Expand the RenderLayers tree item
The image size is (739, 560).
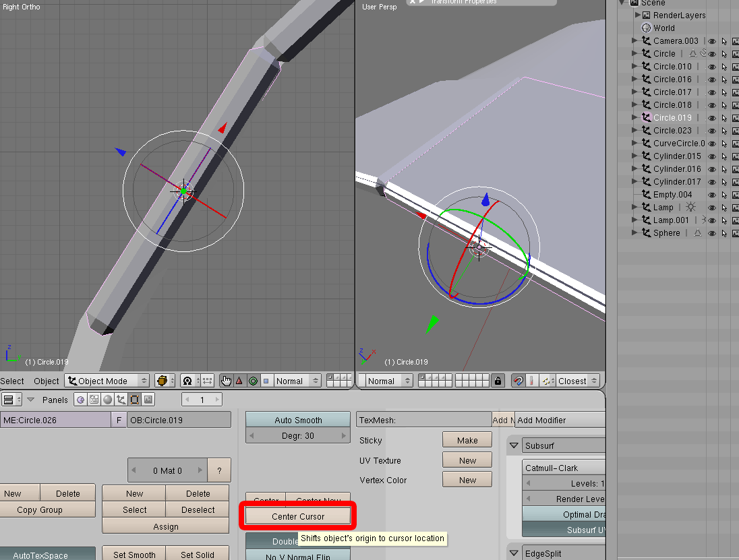click(x=637, y=15)
